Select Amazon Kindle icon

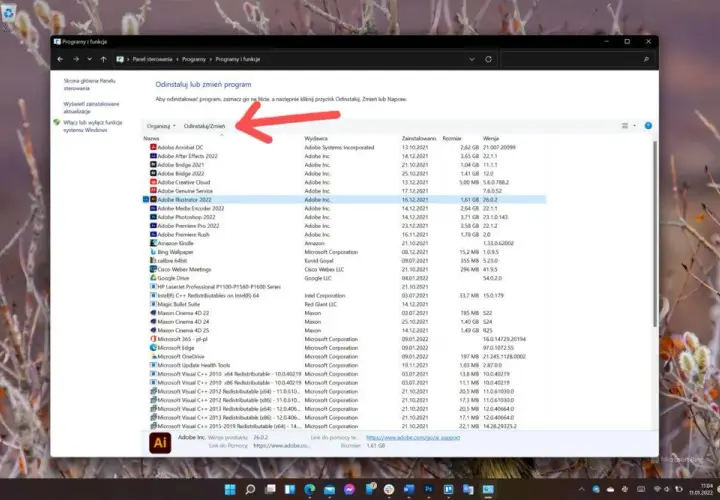(153, 243)
